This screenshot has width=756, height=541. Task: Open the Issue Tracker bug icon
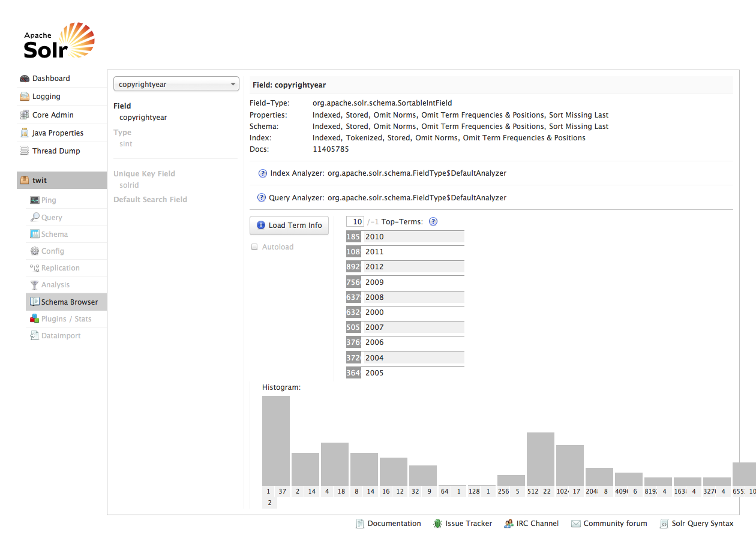(x=438, y=524)
